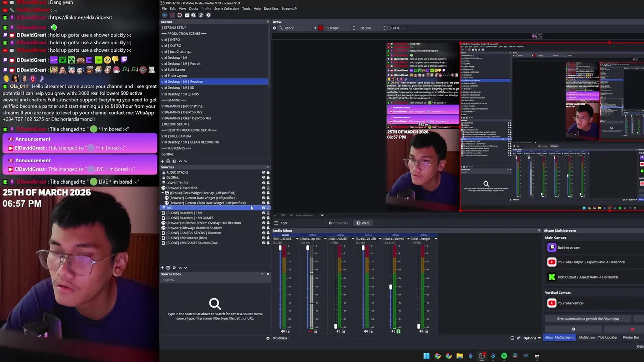The image size is (644, 362).
Task: Open the gear icon beside 3 hidden
Action: click(x=268, y=338)
